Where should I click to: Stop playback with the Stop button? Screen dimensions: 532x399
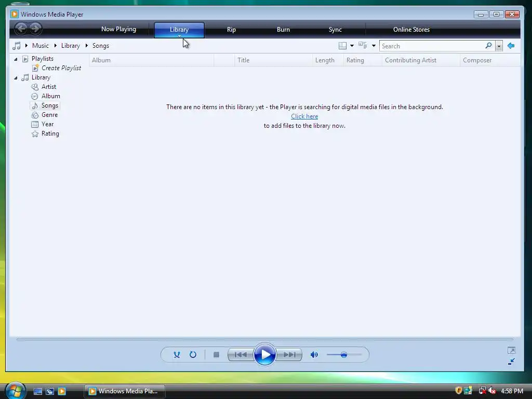click(x=216, y=354)
